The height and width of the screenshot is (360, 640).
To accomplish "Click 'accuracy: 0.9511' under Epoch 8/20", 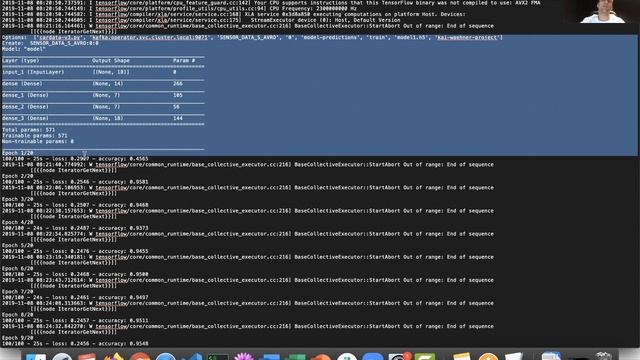I will click(123, 320).
